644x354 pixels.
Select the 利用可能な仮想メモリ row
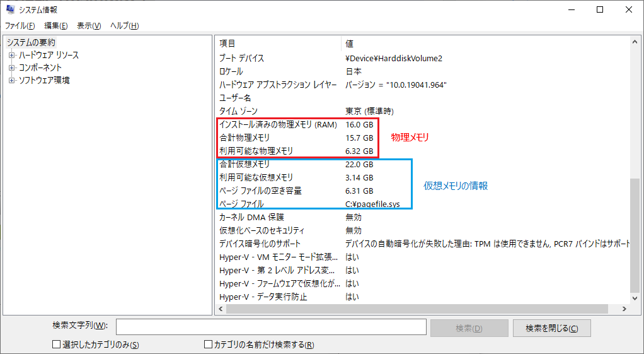423,177
